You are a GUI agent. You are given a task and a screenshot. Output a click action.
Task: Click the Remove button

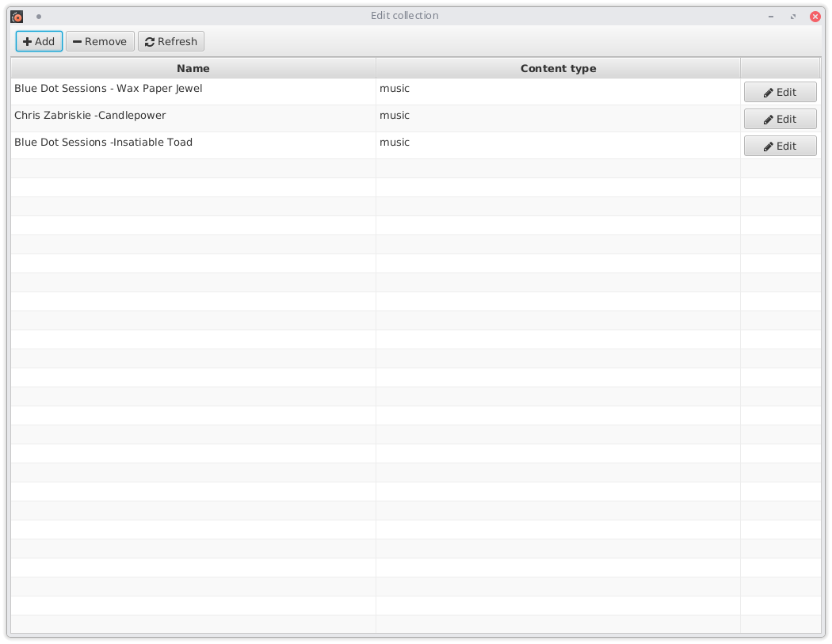100,41
